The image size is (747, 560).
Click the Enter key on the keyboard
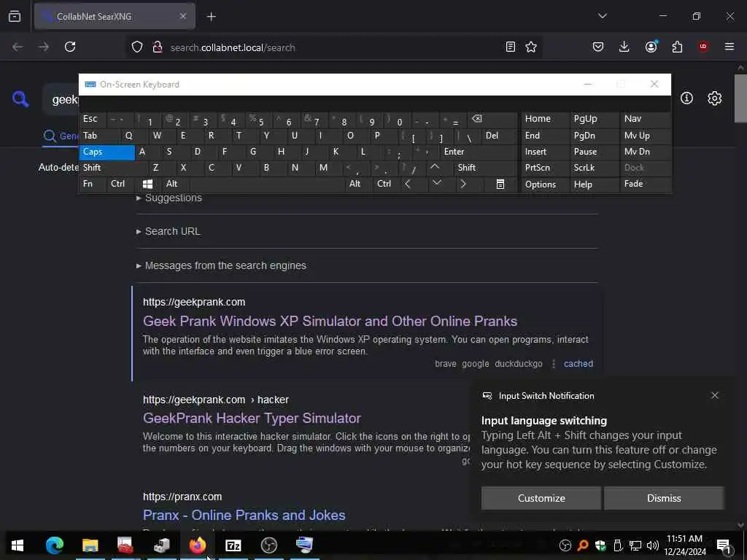(478, 152)
